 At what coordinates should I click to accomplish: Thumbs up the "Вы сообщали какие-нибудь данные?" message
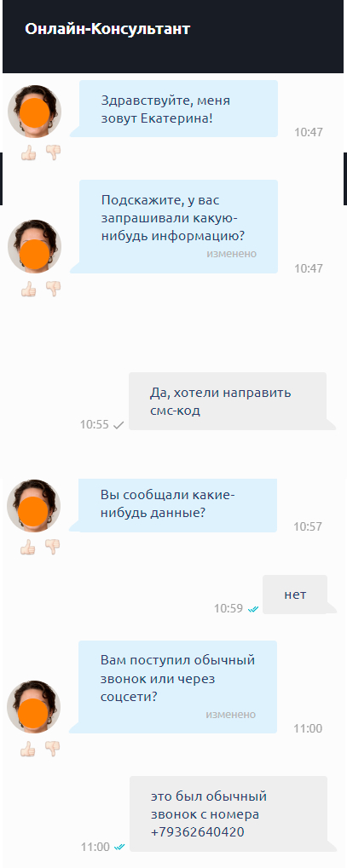click(x=28, y=548)
